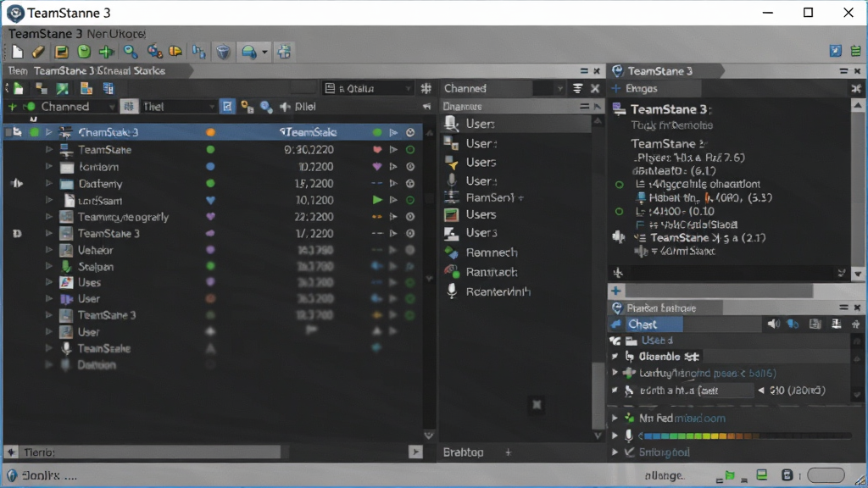The height and width of the screenshot is (488, 868).
Task: Click the server info panel scrollbar
Action: 858,189
